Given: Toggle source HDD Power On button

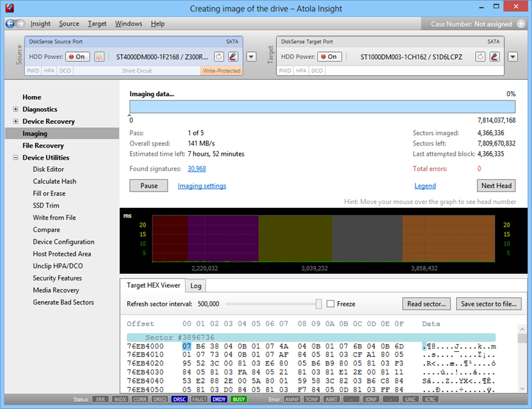Looking at the screenshot, I should click(78, 56).
